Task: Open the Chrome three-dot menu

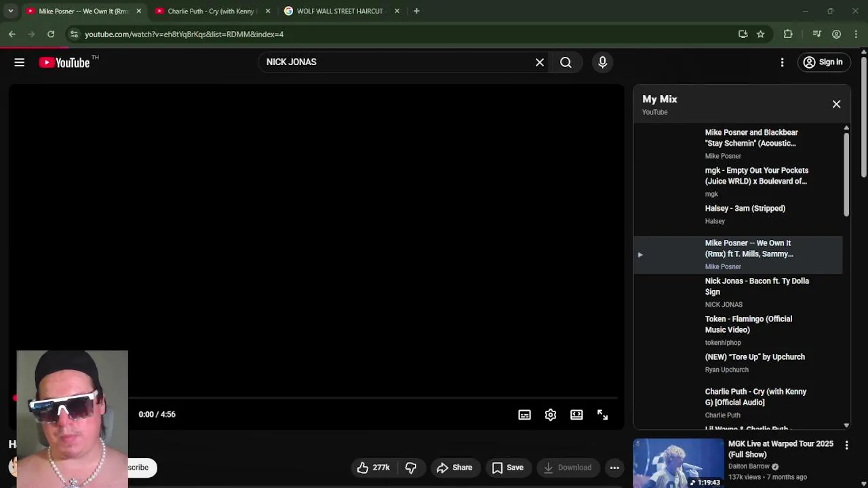Action: 856,34
